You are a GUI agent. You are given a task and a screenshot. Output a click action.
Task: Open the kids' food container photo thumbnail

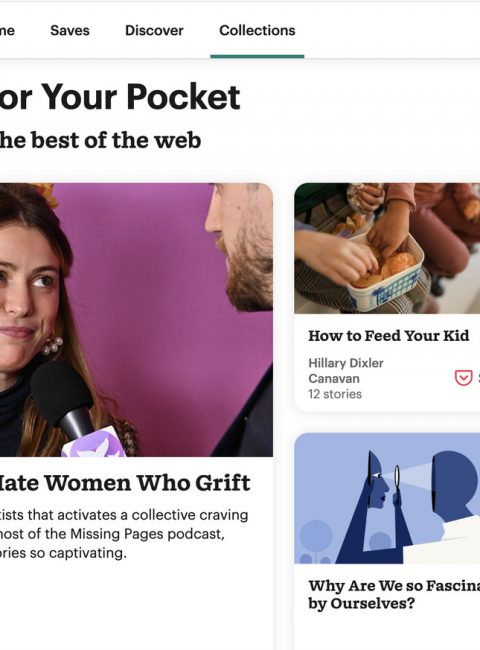point(387,248)
